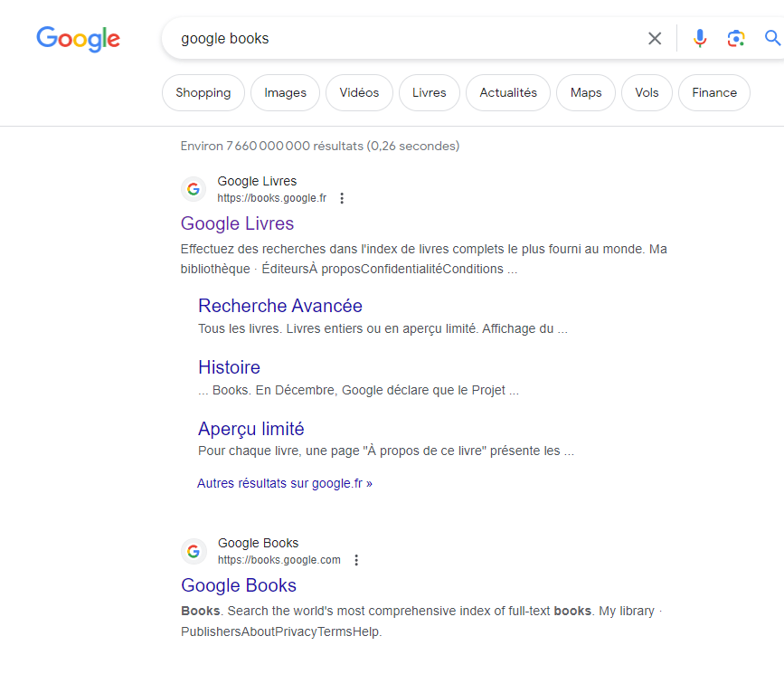This screenshot has width=784, height=674.
Task: Open options menu for books.google.fr result
Action: pos(342,198)
